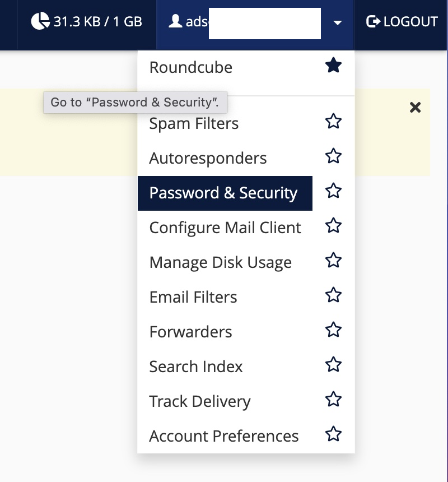Click the star beside Configure Mail Client

click(333, 226)
